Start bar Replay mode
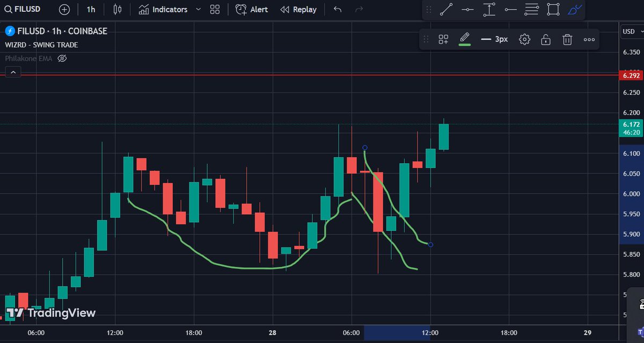 298,9
